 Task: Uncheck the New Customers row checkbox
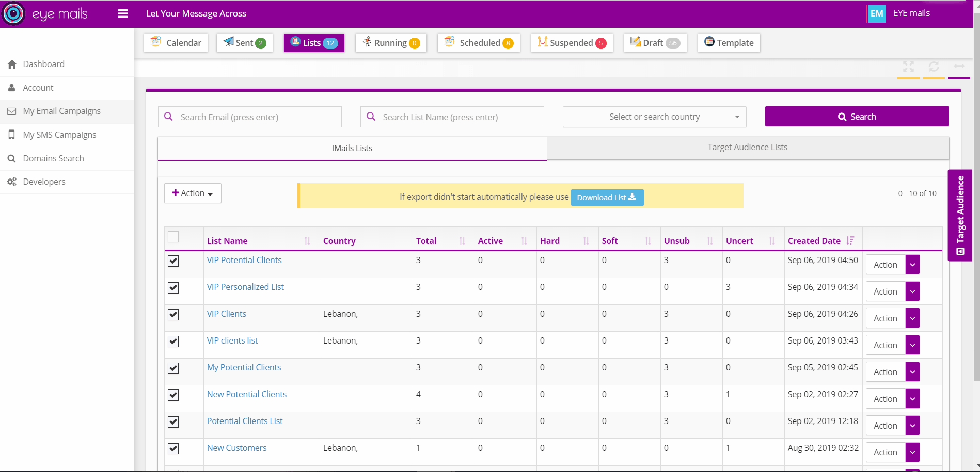coord(173,449)
